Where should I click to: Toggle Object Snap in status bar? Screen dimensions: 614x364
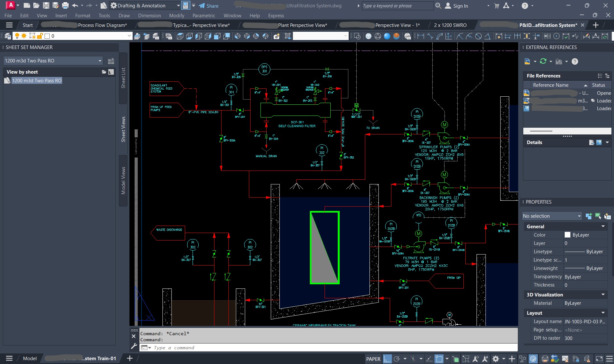pyautogui.click(x=439, y=359)
